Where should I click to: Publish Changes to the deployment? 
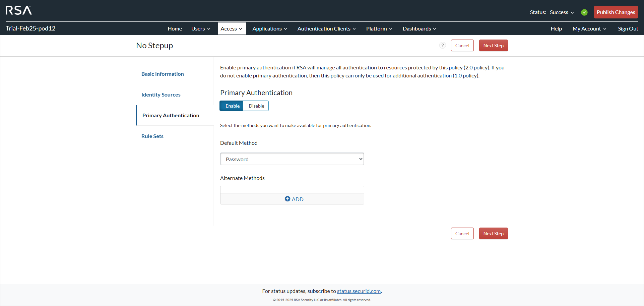click(616, 12)
